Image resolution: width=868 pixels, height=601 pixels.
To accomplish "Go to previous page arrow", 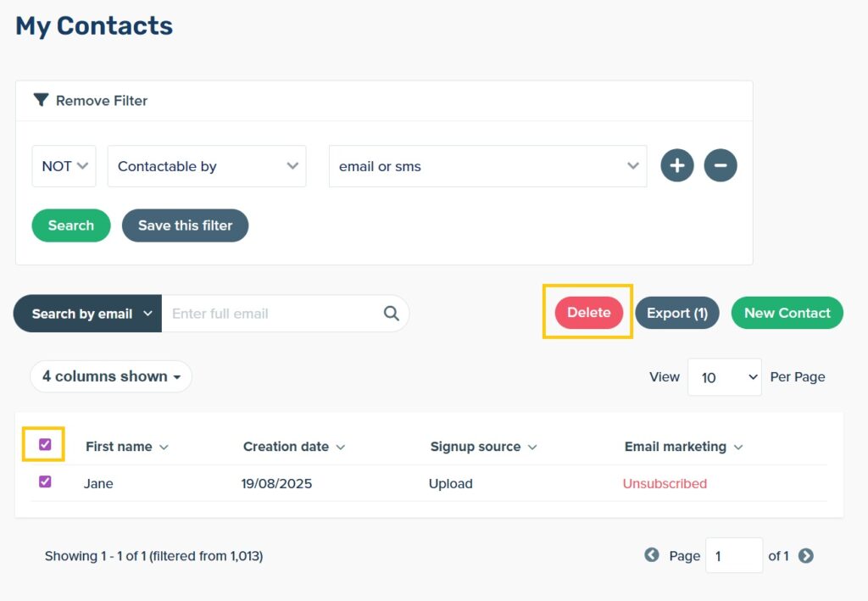I will pos(651,555).
